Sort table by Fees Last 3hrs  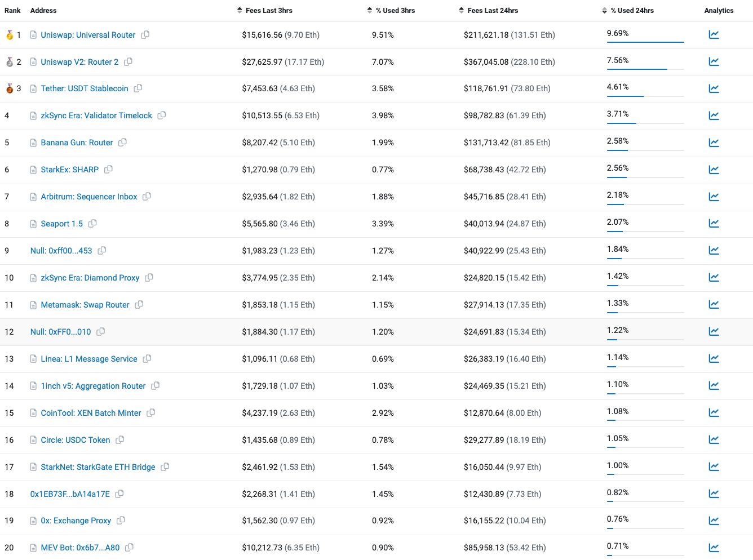point(265,11)
